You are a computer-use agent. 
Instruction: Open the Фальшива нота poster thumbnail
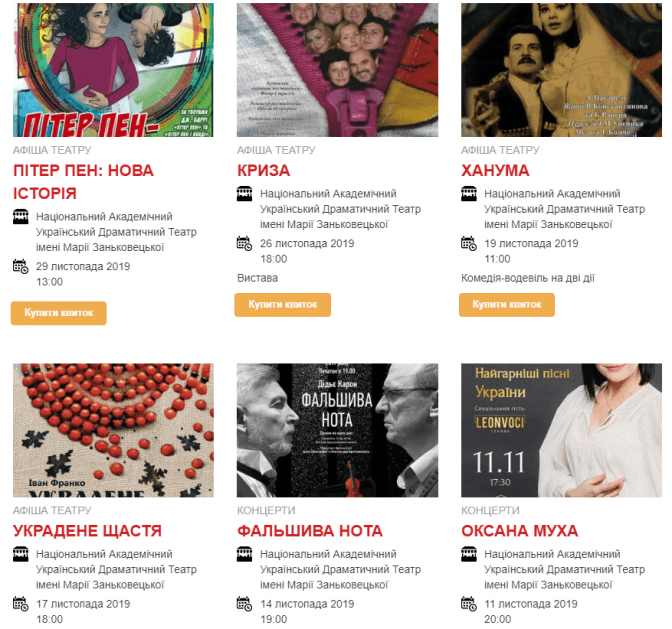point(337,430)
